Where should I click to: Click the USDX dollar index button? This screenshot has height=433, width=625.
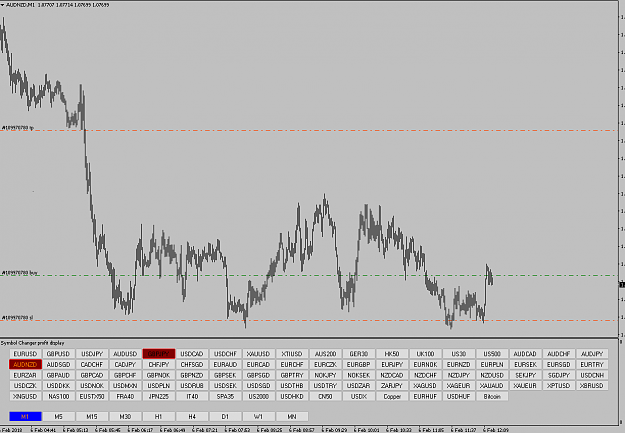point(359,396)
